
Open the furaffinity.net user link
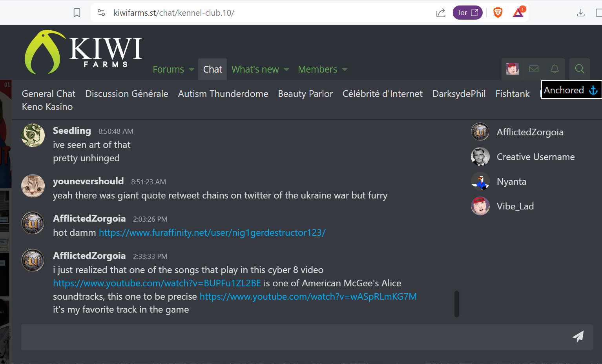(212, 233)
